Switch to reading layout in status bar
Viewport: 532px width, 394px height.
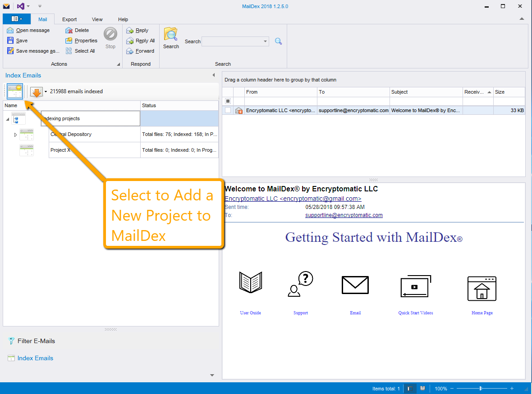click(x=422, y=389)
